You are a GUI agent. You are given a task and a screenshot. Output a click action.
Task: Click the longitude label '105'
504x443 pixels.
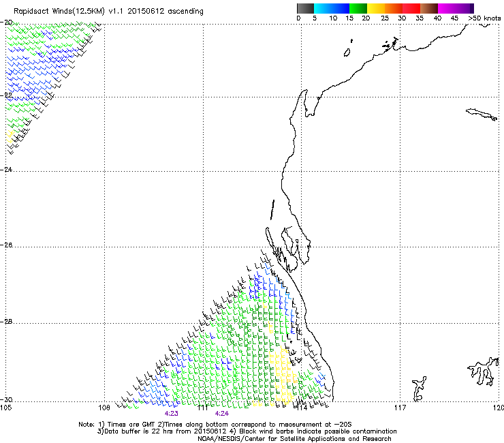[x=5, y=408]
